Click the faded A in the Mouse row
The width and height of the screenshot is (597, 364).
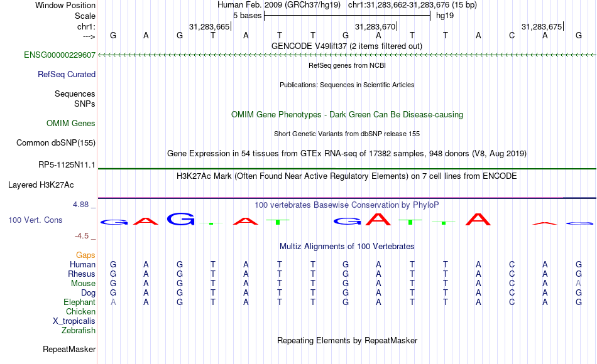[x=578, y=284]
